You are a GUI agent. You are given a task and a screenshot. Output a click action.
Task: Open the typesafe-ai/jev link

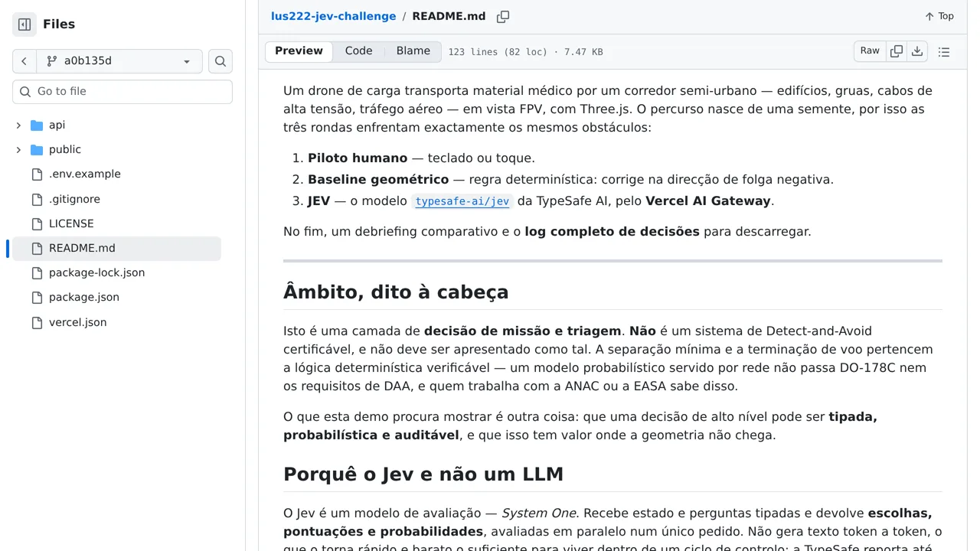pyautogui.click(x=462, y=201)
